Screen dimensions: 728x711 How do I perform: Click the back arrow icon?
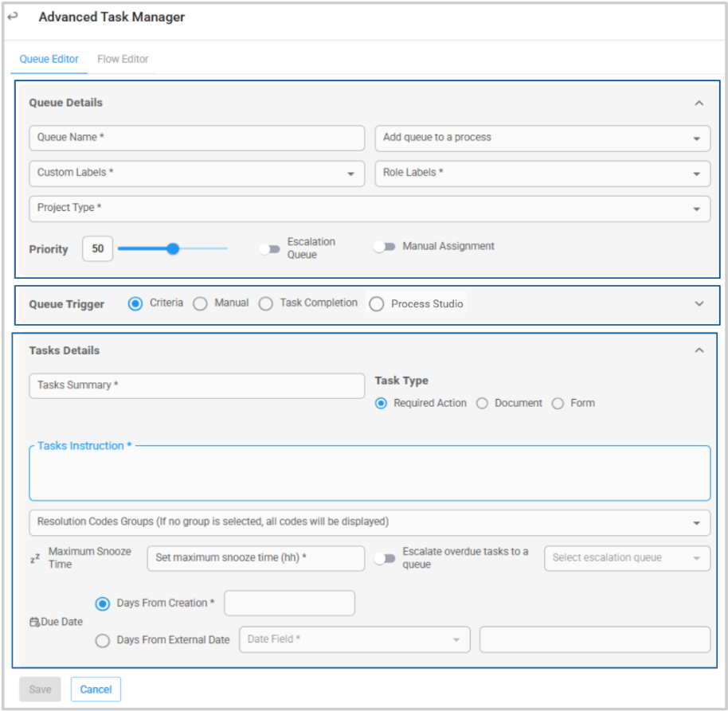click(x=13, y=17)
